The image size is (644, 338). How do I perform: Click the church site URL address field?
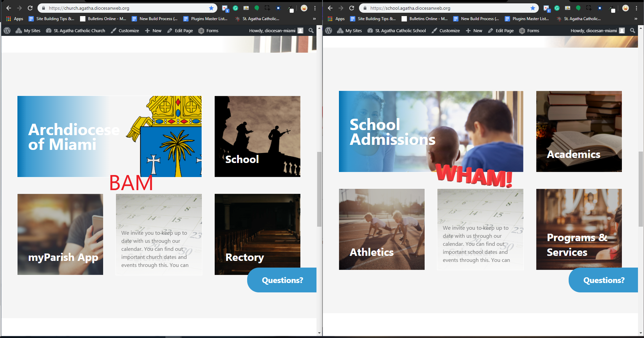tap(127, 8)
